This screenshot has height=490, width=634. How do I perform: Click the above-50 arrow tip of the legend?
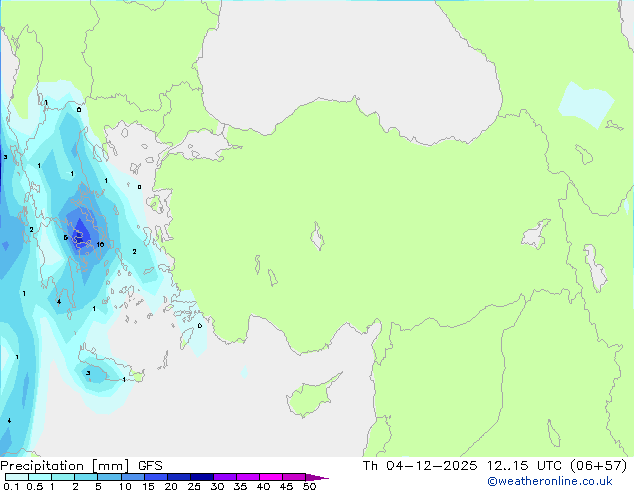[x=317, y=477]
